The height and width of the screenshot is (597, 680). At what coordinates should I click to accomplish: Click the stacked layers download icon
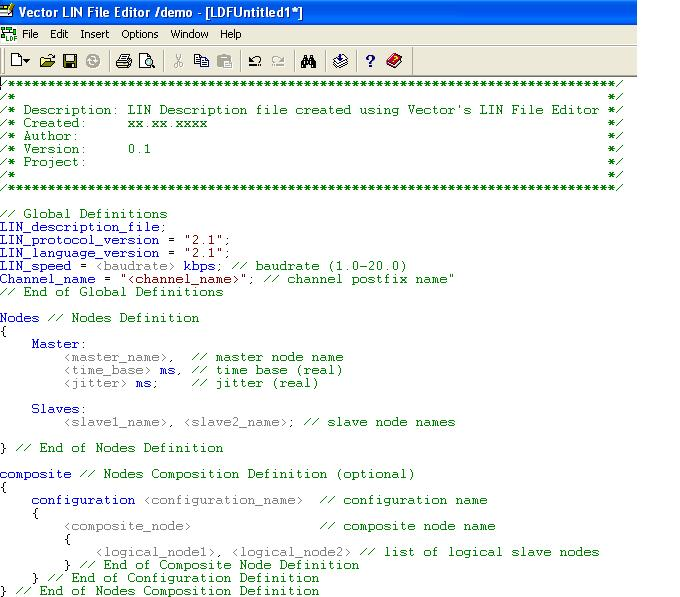340,61
